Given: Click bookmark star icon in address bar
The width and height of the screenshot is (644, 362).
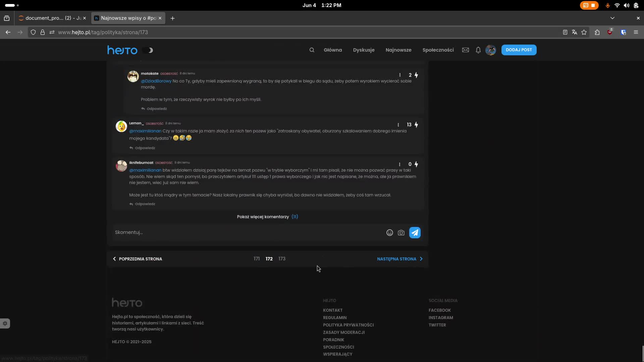Looking at the screenshot, I should point(584,32).
